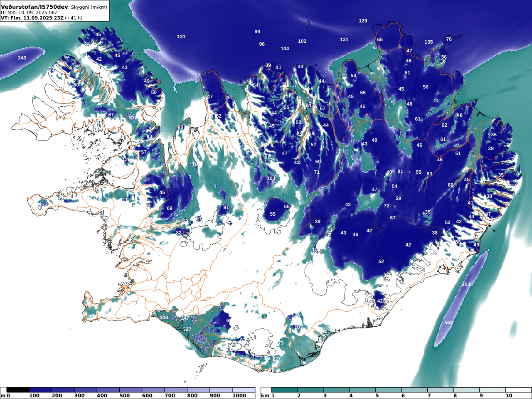The width and height of the screenshot is (532, 399).
Task: Click the 'km 1' label on the legend
Action: pos(268,396)
